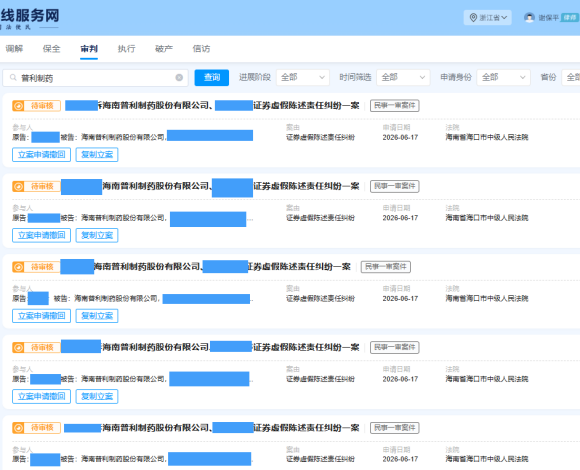Click the fourth case's 案由 value 证券虚假陈述责任纠纷
The height and width of the screenshot is (470, 580).
click(320, 379)
